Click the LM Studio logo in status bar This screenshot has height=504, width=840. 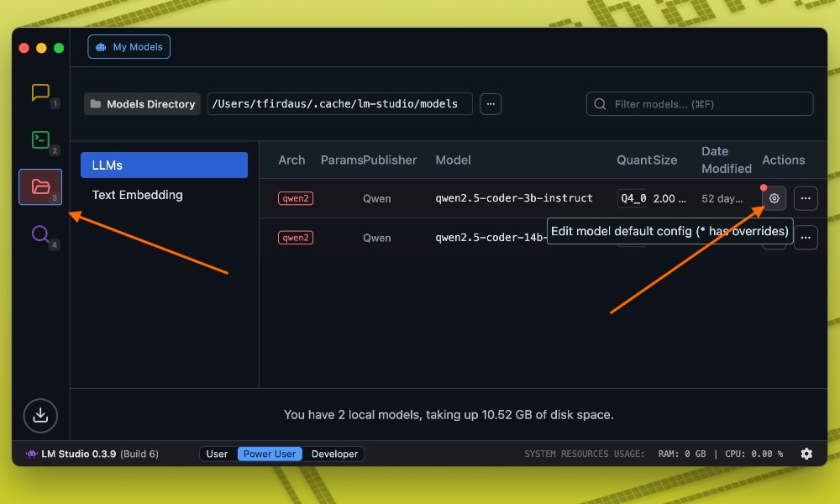32,454
